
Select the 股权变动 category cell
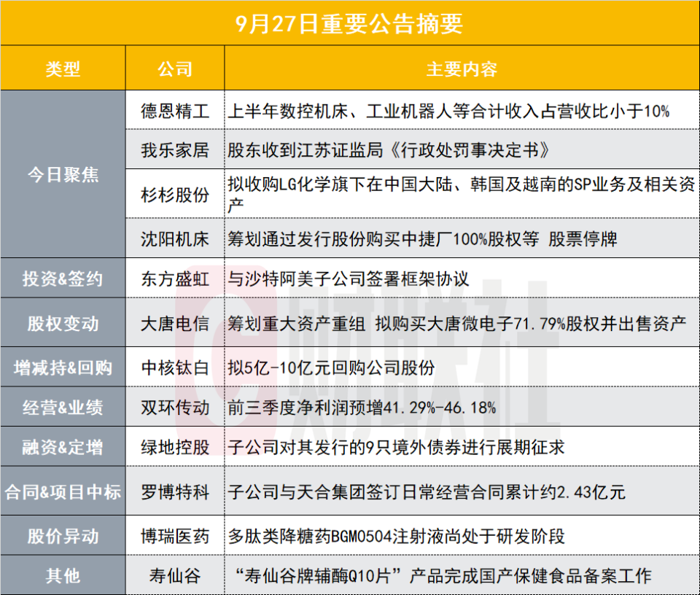pos(63,323)
